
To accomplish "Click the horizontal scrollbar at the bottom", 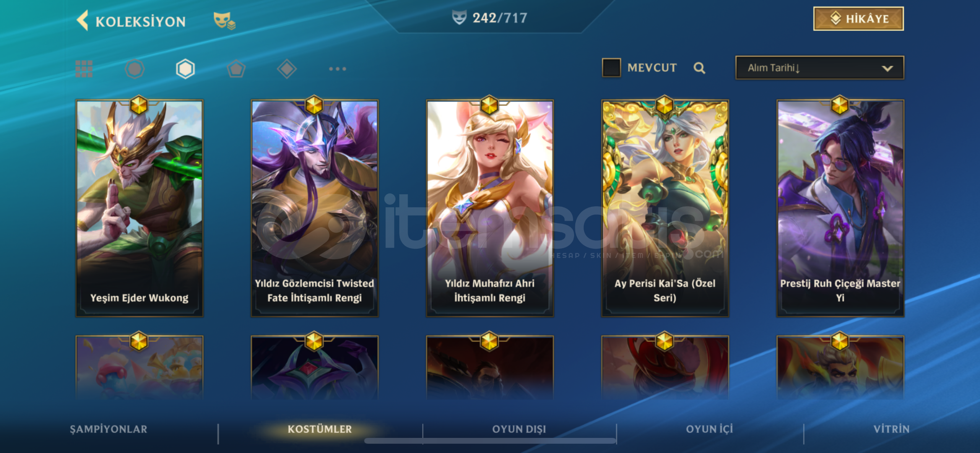I will click(x=490, y=441).
